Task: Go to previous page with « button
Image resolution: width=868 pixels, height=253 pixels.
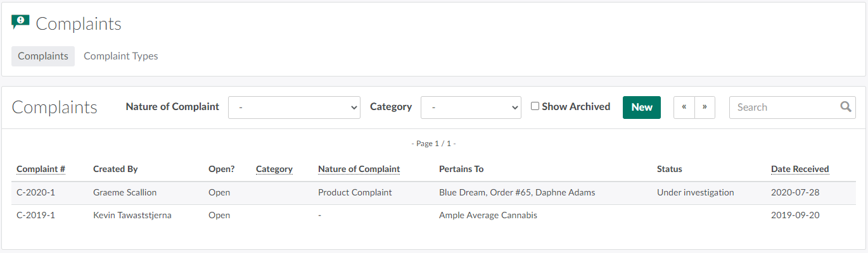Action: tap(684, 108)
